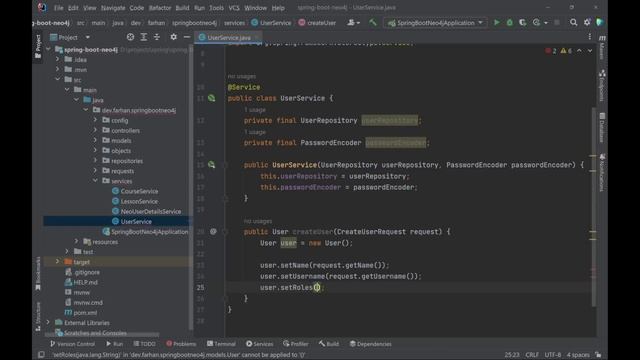The image size is (640, 360).
Task: Collapse all in the Project panel toolbar
Action: click(x=157, y=37)
